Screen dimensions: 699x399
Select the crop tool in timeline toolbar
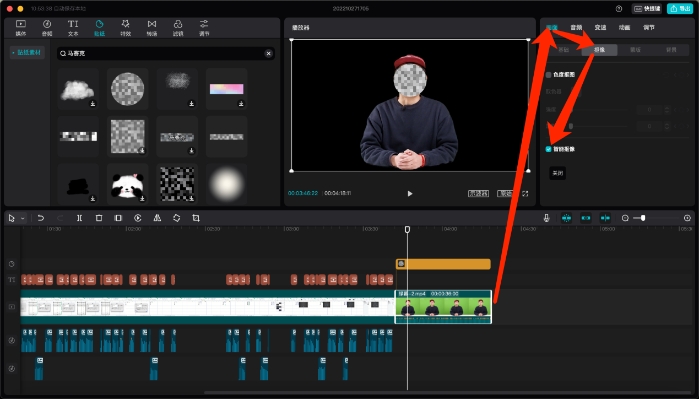pyautogui.click(x=196, y=218)
